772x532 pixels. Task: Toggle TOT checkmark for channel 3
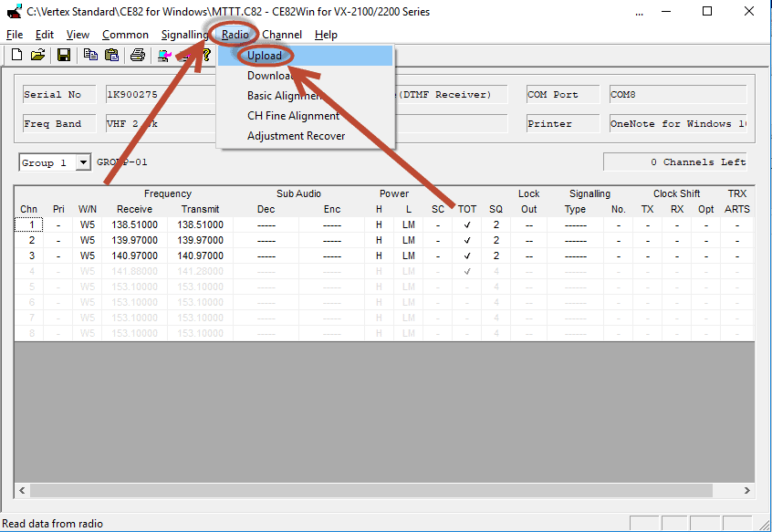pyautogui.click(x=467, y=256)
